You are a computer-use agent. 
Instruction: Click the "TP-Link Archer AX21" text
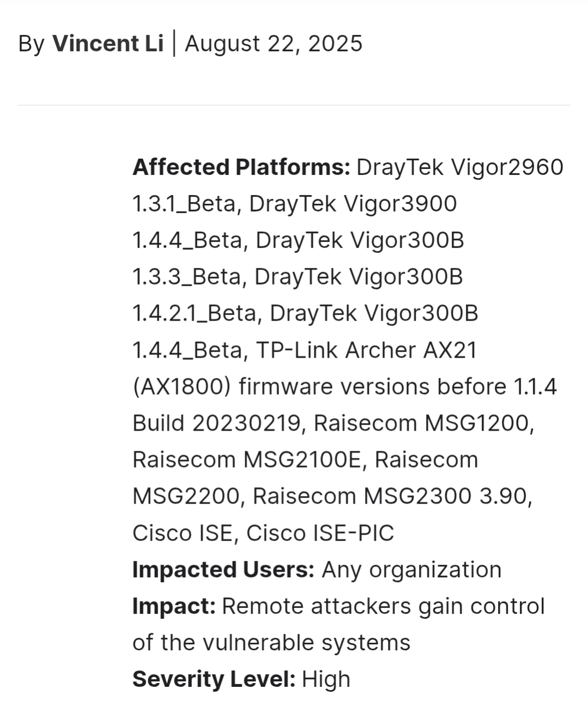pos(366,350)
